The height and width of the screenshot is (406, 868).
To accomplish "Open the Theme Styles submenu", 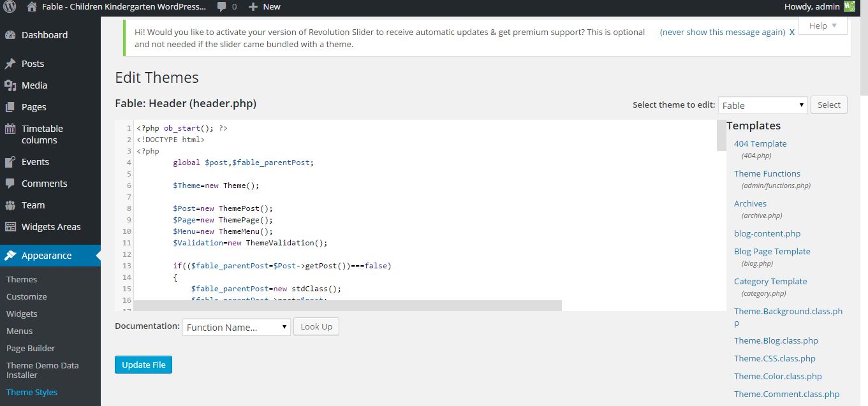I will click(x=32, y=392).
